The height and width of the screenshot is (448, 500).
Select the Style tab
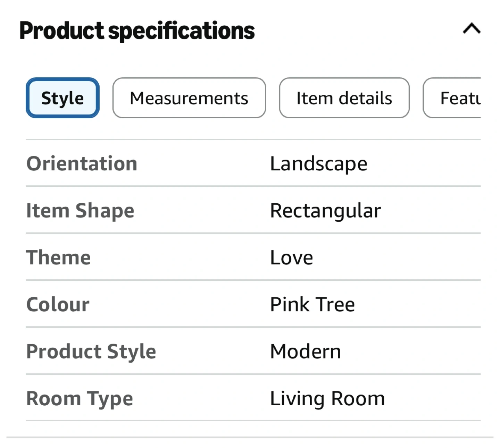pyautogui.click(x=62, y=98)
